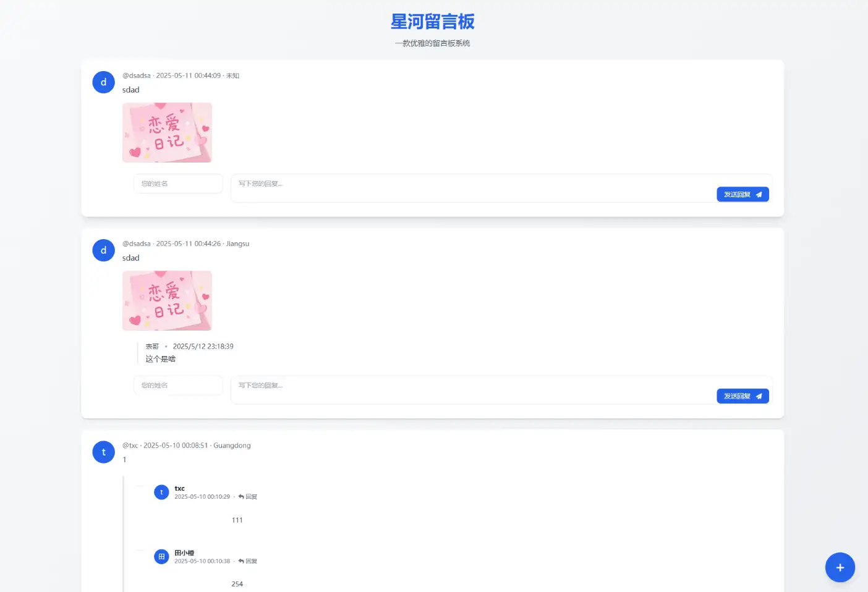
Task: Click the blue floating plus button
Action: pos(840,567)
